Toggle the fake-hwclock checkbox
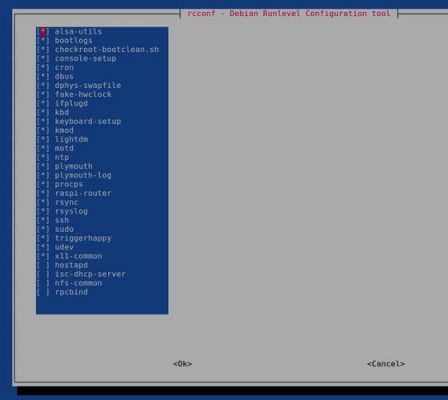 (x=43, y=95)
